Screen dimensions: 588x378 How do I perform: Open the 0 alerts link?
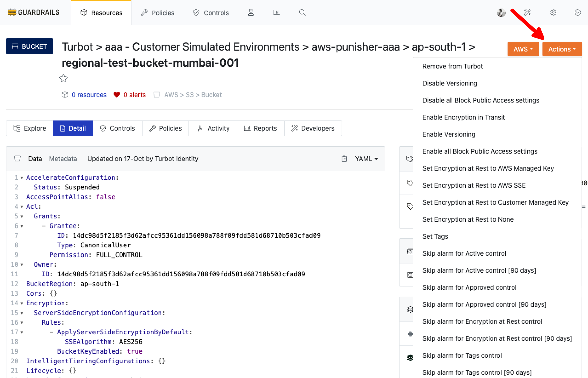pyautogui.click(x=134, y=95)
